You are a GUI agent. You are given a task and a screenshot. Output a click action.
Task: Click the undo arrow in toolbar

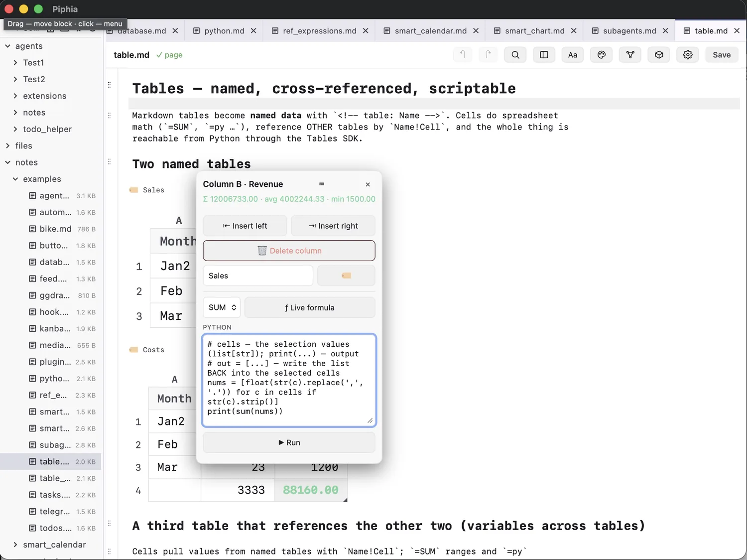point(462,55)
